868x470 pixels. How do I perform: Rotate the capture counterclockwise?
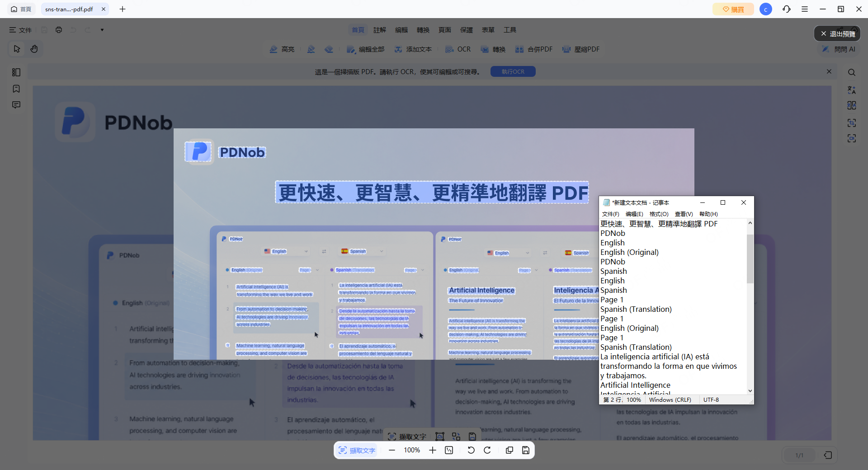pos(471,450)
